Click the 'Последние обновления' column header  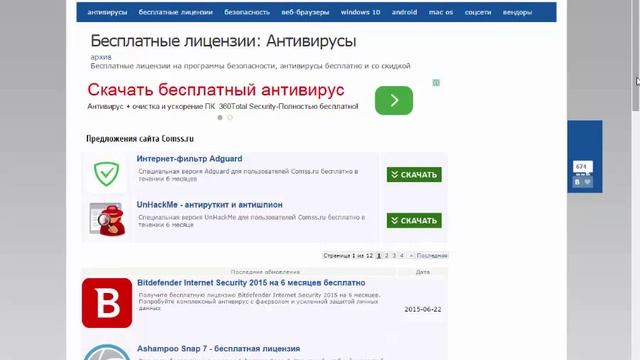click(265, 272)
